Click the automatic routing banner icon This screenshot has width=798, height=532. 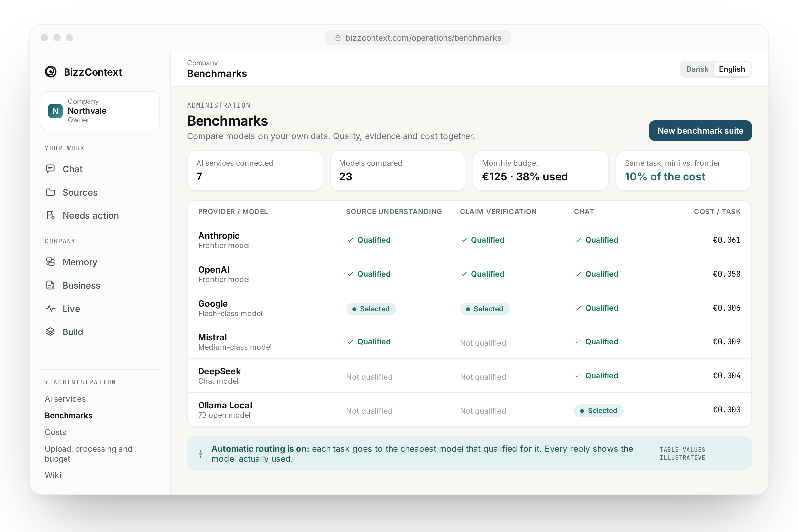200,454
